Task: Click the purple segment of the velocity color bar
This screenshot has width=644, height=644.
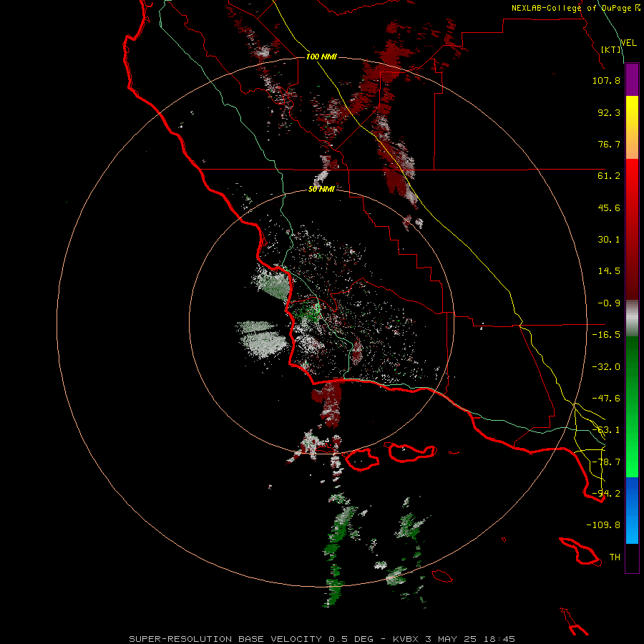Action: tap(632, 79)
